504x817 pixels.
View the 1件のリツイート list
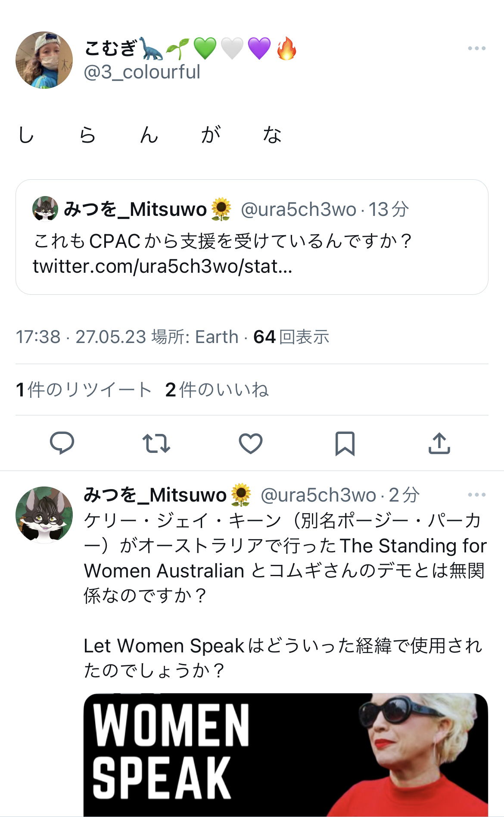[84, 390]
